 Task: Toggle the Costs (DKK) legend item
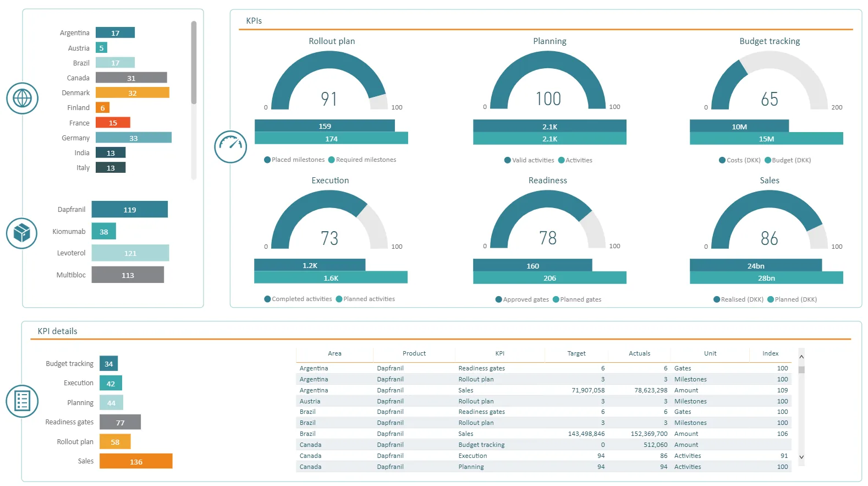click(x=740, y=160)
